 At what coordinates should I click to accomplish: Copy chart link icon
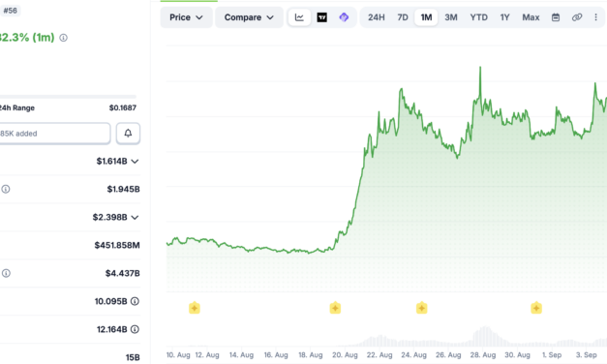pyautogui.click(x=577, y=17)
